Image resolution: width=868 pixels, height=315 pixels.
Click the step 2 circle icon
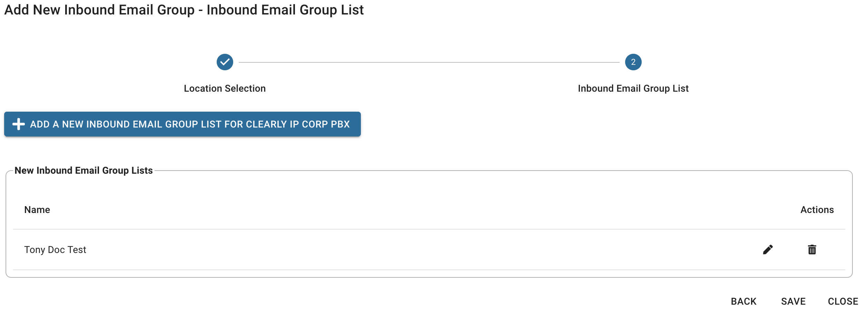(633, 62)
